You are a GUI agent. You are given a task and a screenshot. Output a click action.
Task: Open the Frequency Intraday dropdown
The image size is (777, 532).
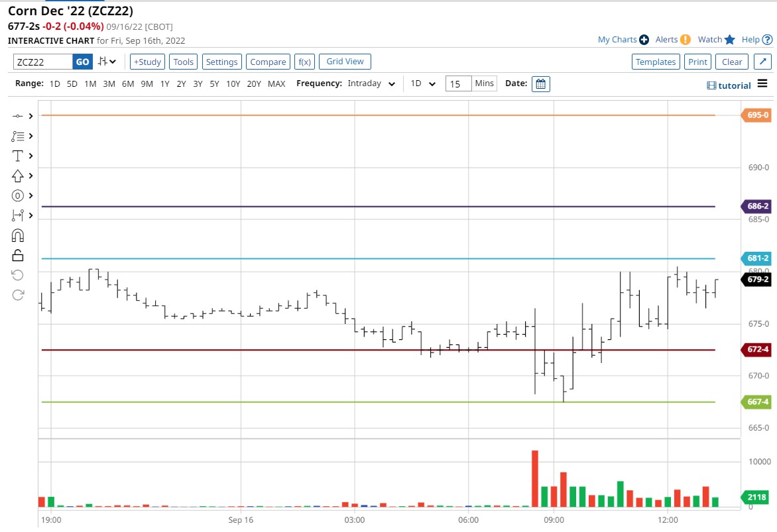[x=371, y=83]
